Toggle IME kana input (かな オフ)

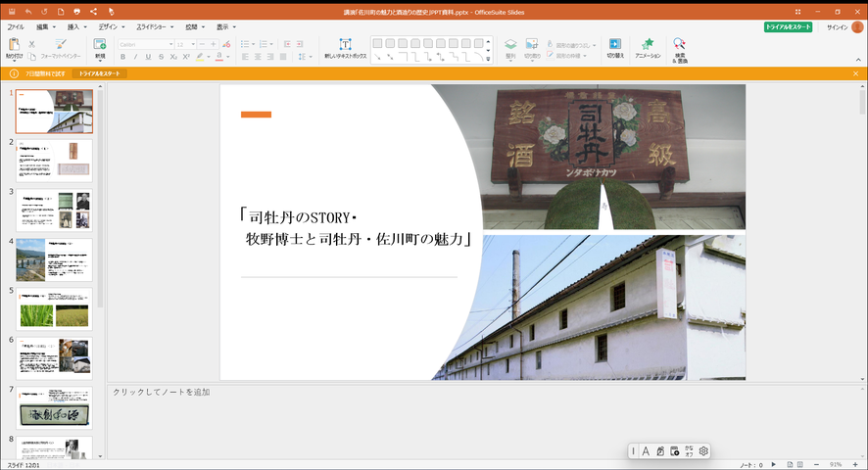point(689,451)
